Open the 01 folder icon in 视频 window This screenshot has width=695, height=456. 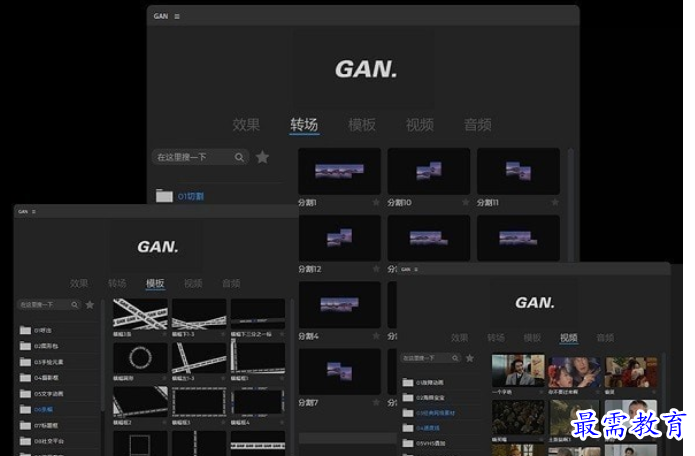coord(408,382)
